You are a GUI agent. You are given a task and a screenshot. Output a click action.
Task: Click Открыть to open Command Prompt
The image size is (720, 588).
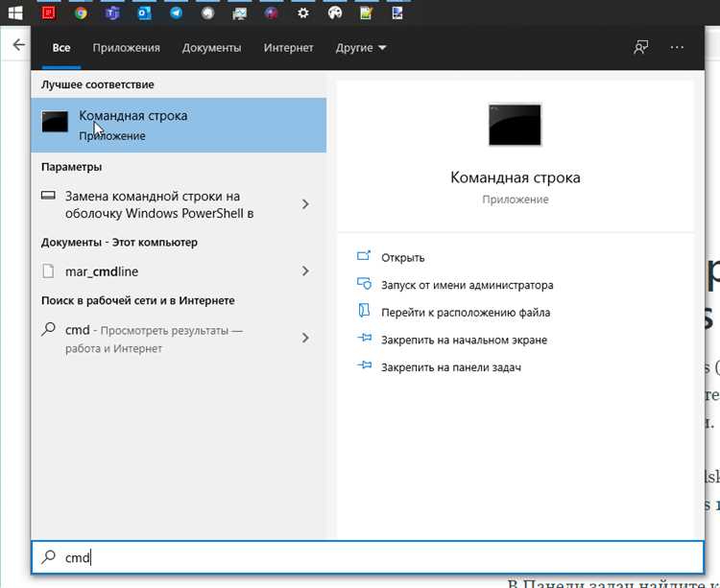402,257
